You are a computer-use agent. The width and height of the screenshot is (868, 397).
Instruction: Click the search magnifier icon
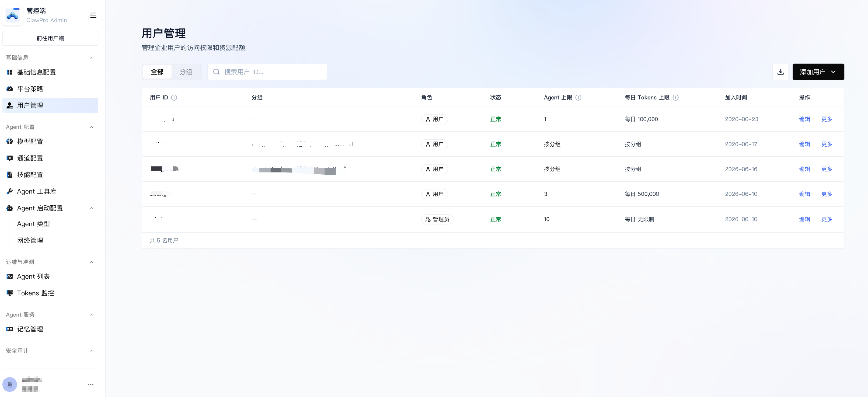click(216, 72)
